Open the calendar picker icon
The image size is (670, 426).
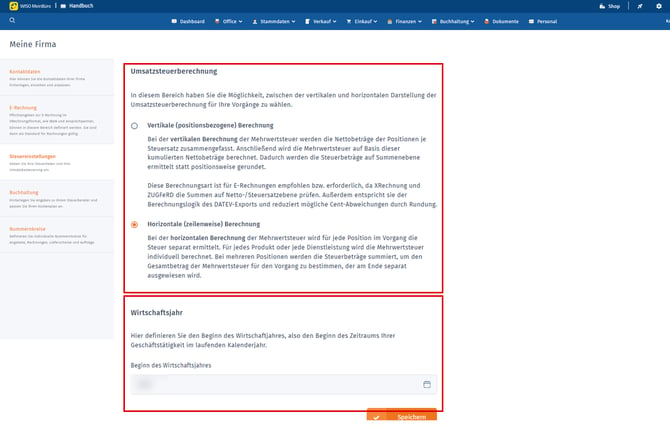[x=427, y=384]
